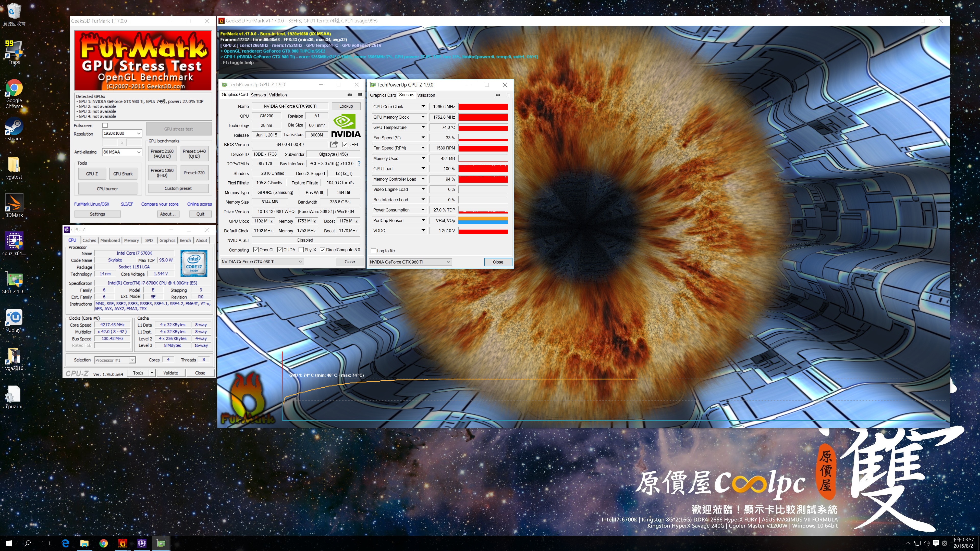
Task: Open GPU selector dropdown in GPU-Z Sensors window
Action: [410, 262]
